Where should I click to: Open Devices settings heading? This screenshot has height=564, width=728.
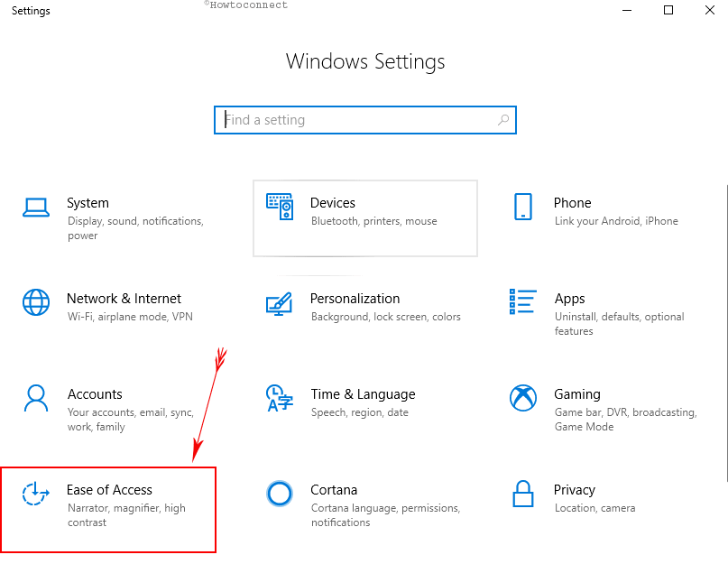tap(333, 203)
